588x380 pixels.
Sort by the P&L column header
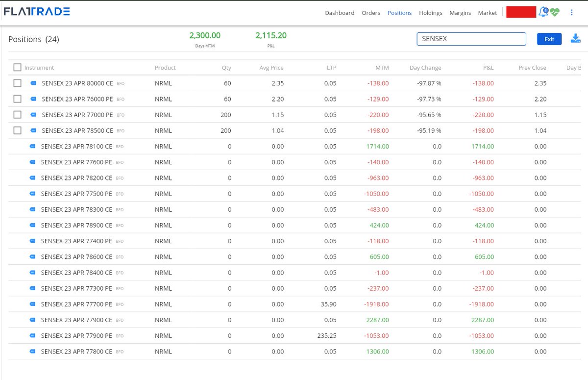[488, 68]
